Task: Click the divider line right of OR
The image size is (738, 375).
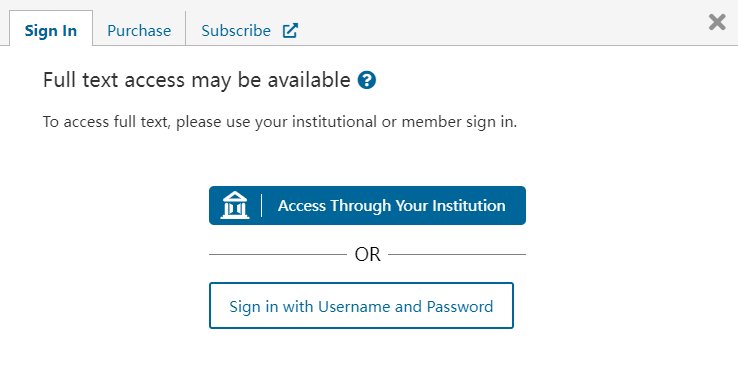Action: coord(457,255)
